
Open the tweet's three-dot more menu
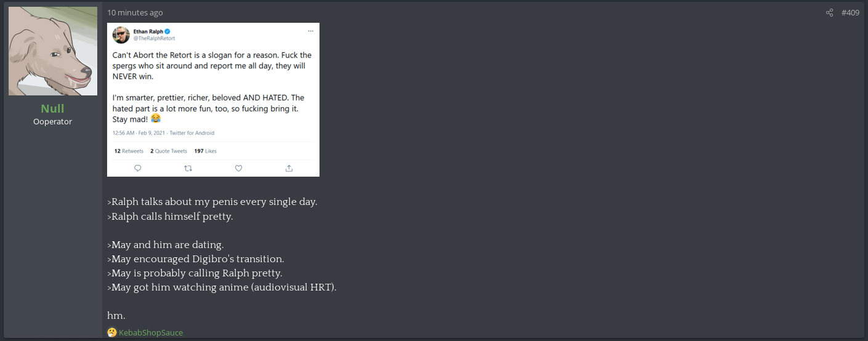[x=310, y=31]
